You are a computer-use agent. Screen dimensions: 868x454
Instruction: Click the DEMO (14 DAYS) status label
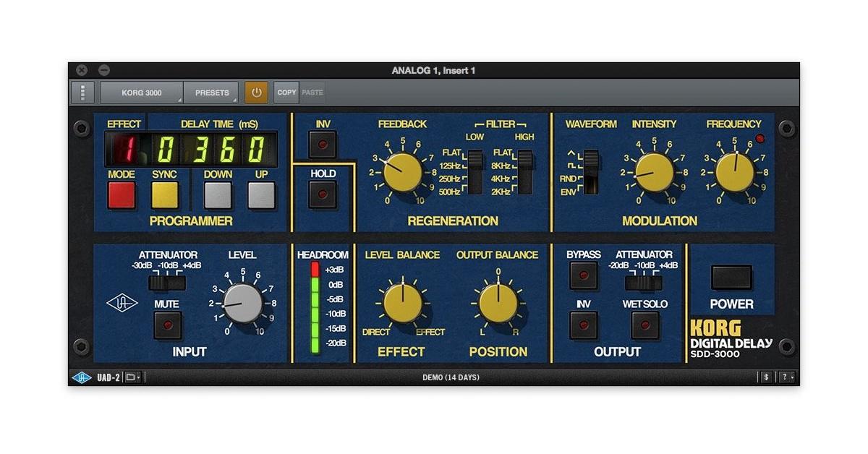tap(452, 377)
